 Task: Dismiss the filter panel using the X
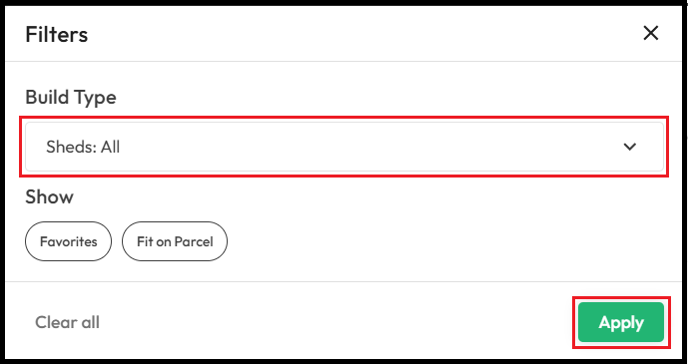click(x=651, y=33)
